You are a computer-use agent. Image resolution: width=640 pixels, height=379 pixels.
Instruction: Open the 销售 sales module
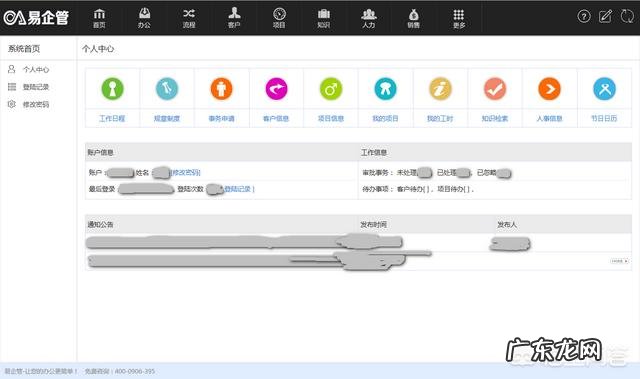(413, 18)
